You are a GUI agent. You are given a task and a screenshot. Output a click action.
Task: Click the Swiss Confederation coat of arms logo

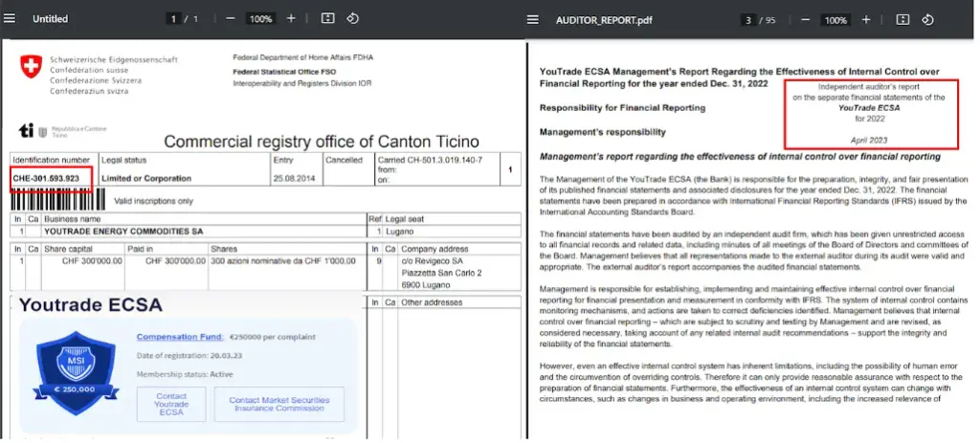32,66
